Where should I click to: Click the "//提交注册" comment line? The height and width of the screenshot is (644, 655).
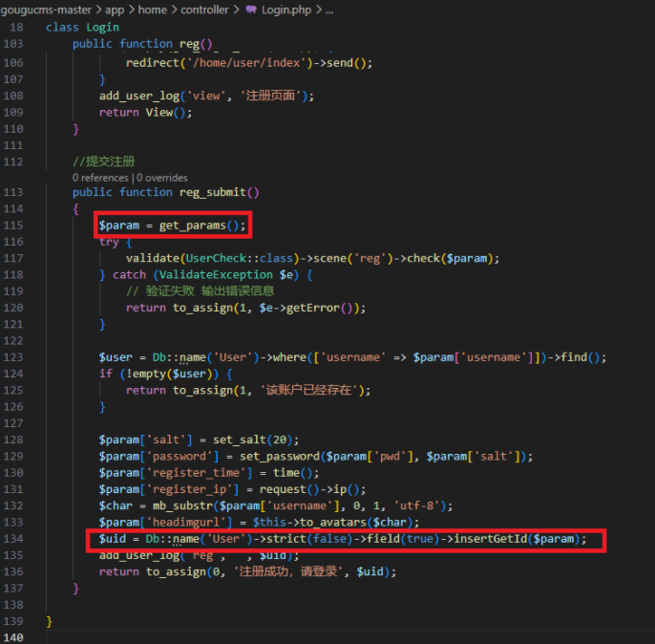pos(103,161)
